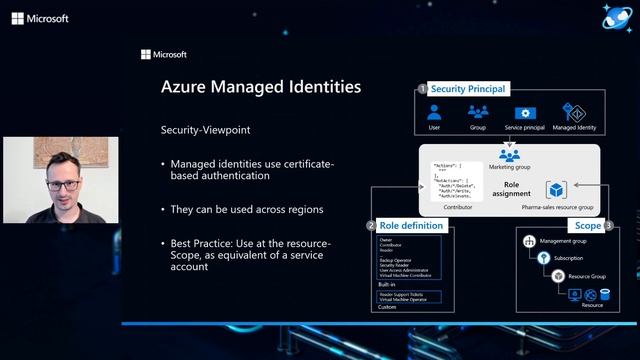Click 'Owner' in the built-in roles list
The height and width of the screenshot is (360, 640).
tap(386, 240)
